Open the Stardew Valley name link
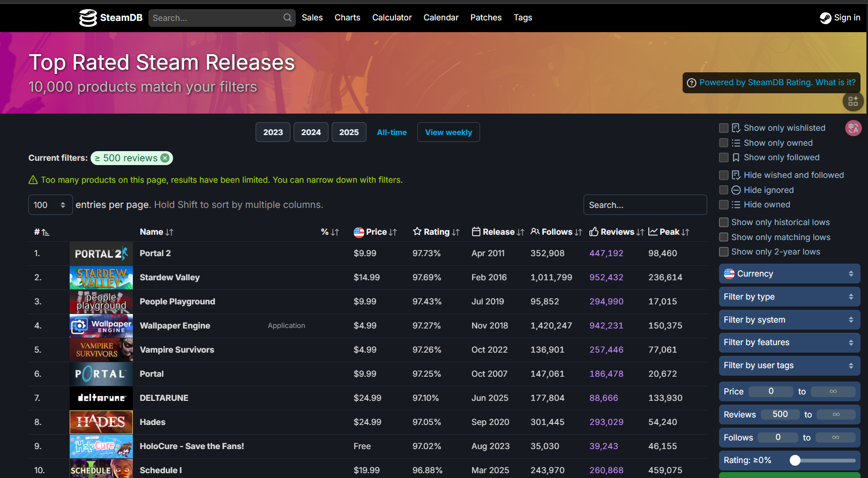This screenshot has height=478, width=868. [170, 278]
